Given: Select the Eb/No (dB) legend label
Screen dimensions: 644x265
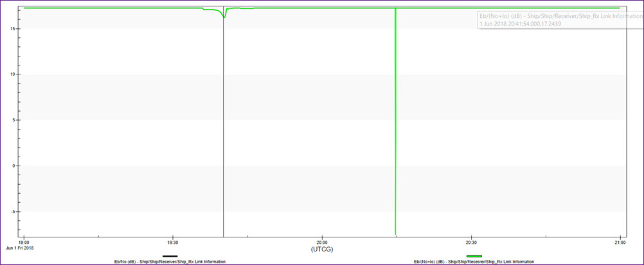Looking at the screenshot, I should click(x=170, y=262).
